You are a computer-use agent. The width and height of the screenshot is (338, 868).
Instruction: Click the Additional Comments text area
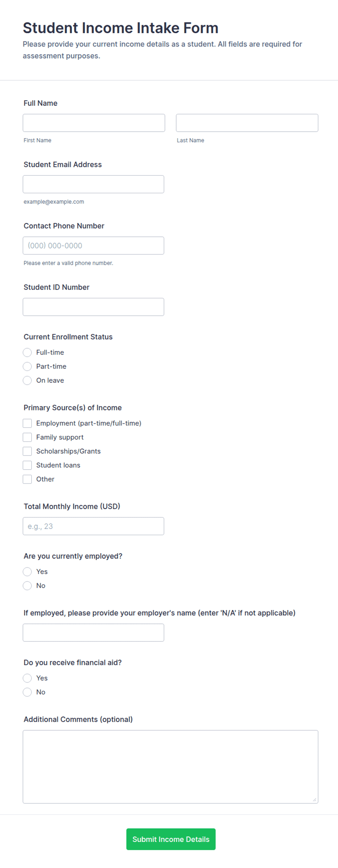tap(170, 767)
